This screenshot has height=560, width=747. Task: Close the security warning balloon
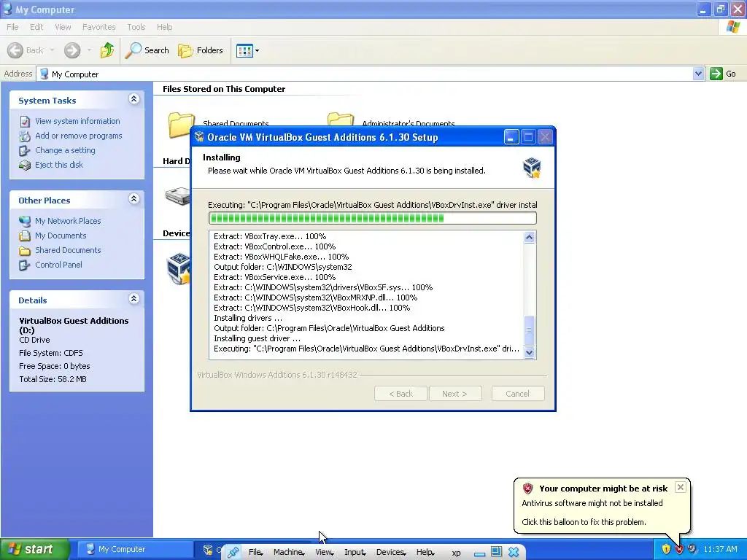pos(681,487)
